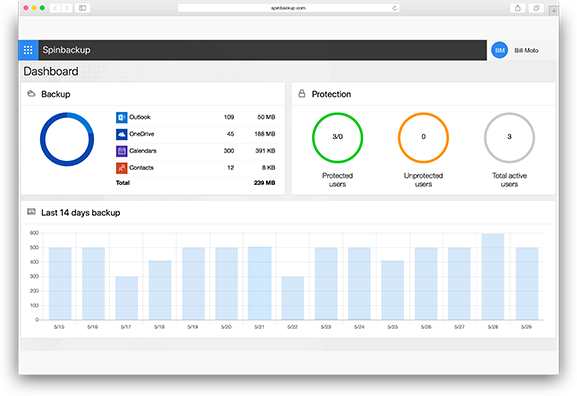Image resolution: width=577 pixels, height=396 pixels.
Task: Click the Total active users label
Action: point(510,180)
